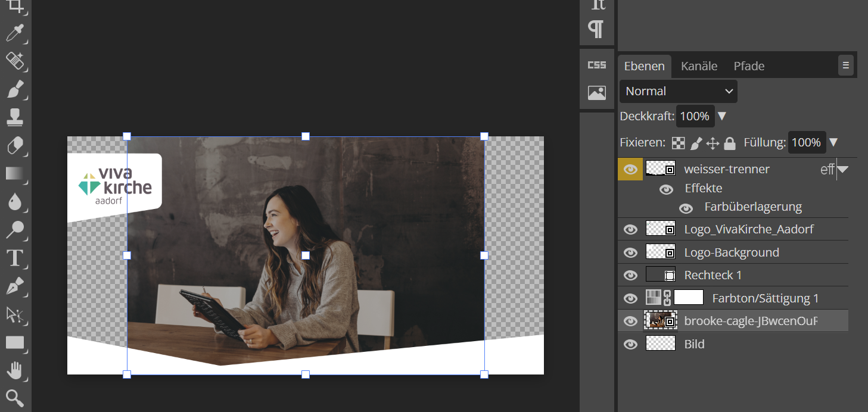Screen dimensions: 868x412
Task: Select the Type tool
Action: [x=14, y=258]
